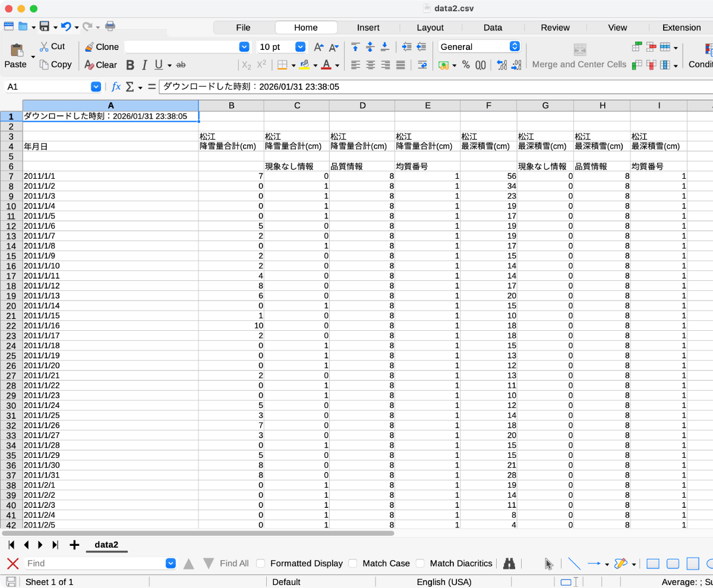Screen dimensions: 713x588
Task: Click the Bold formatting icon
Action: [x=130, y=65]
